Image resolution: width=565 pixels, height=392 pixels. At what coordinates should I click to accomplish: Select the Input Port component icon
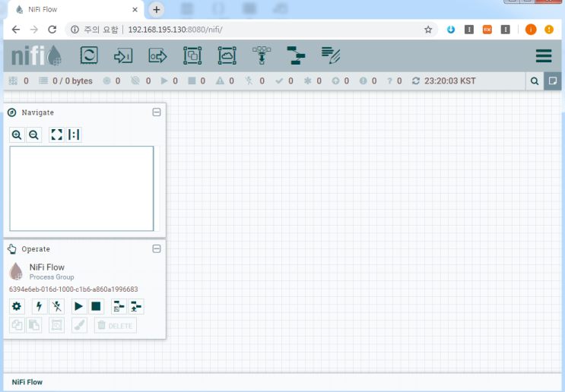[123, 55]
